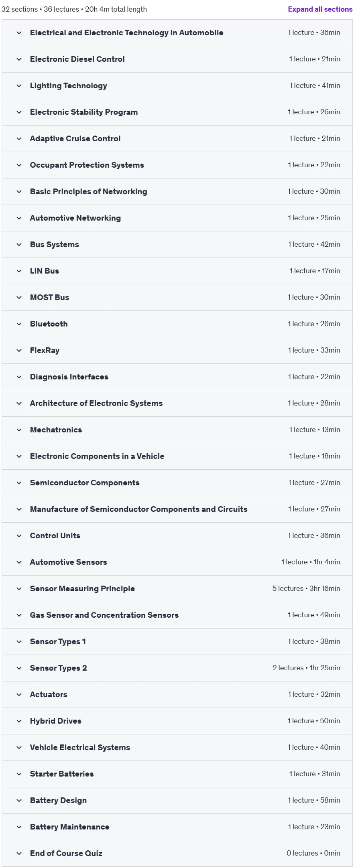The image size is (354, 868).
Task: Open the Hybrid Drives section
Action: (x=177, y=721)
